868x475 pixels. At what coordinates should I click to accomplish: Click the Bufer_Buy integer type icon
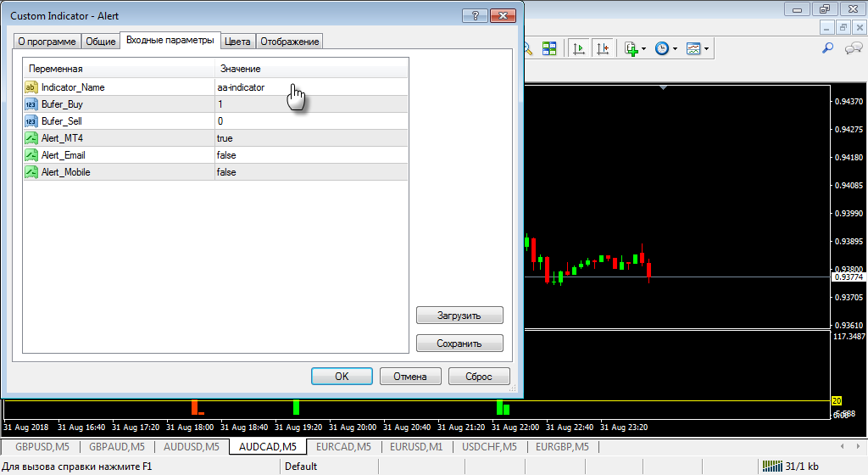(31, 104)
